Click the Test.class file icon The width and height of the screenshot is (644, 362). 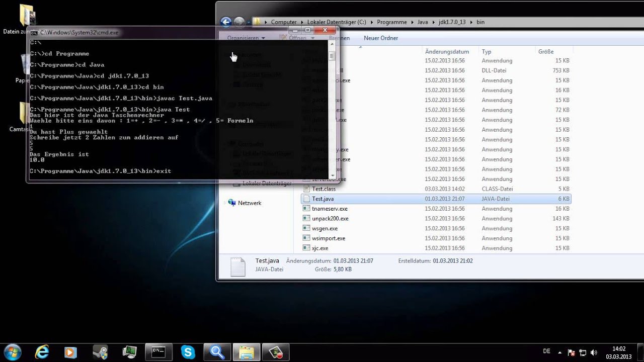tap(306, 189)
